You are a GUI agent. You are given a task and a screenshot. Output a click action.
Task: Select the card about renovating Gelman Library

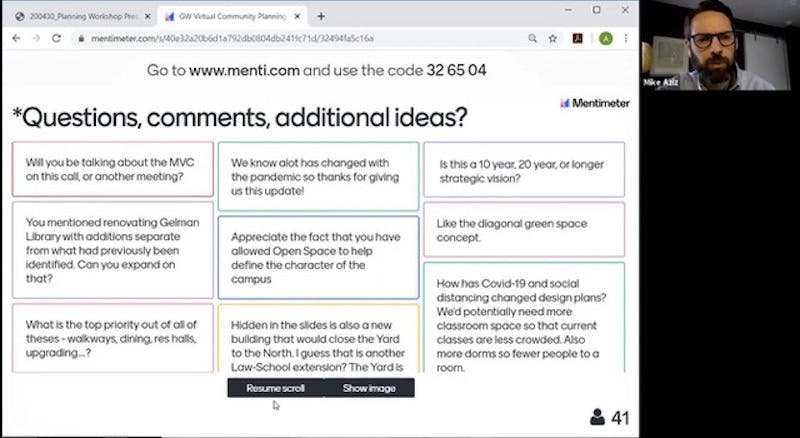point(113,250)
